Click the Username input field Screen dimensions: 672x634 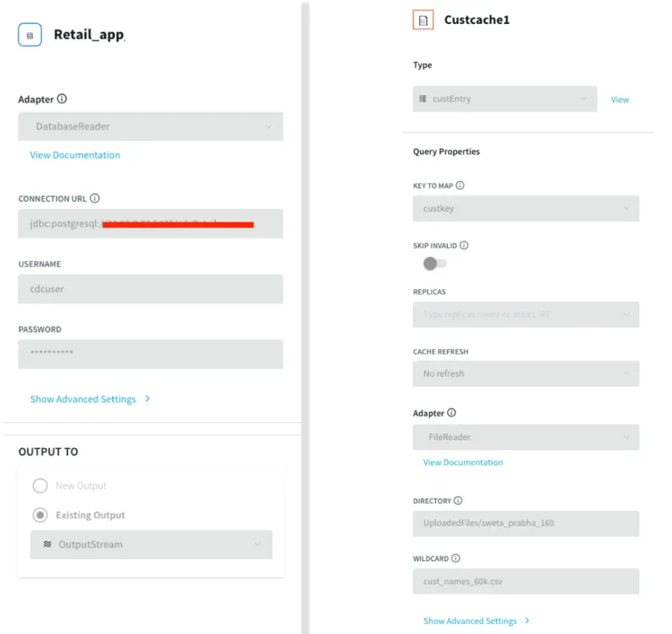coord(150,289)
